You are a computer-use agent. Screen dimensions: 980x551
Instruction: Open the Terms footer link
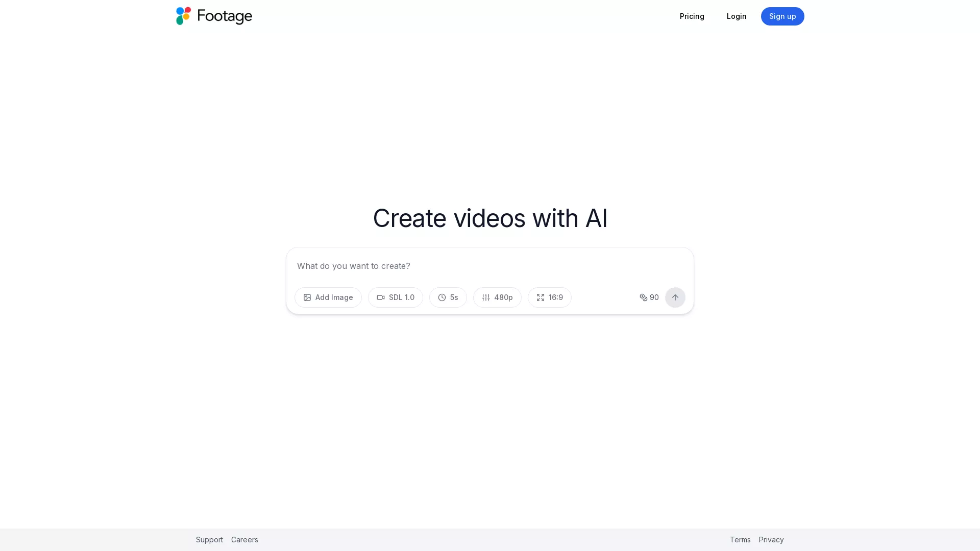tap(740, 540)
